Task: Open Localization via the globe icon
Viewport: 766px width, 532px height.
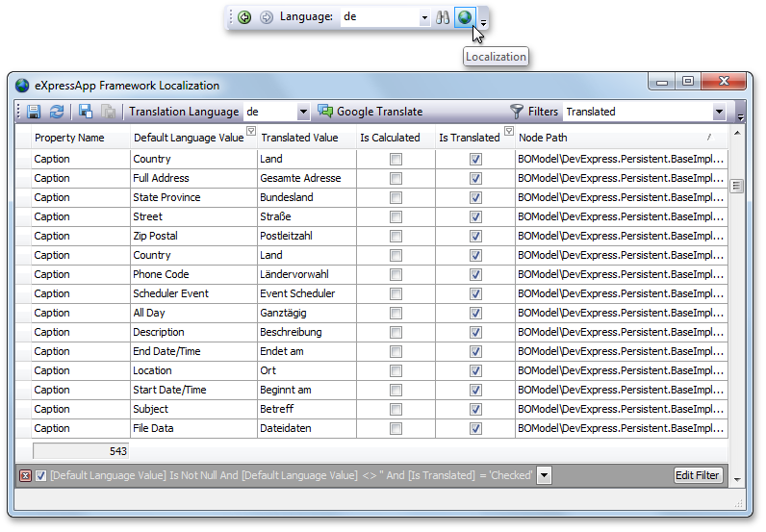Action: click(x=465, y=17)
